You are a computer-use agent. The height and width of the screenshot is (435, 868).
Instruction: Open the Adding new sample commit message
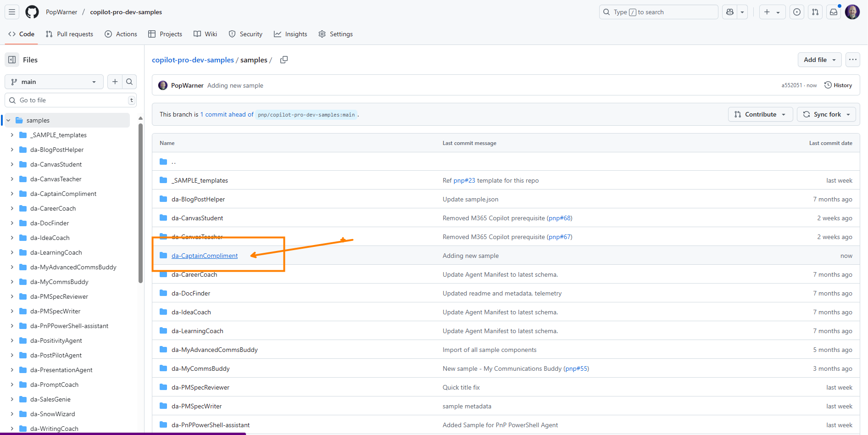tap(235, 85)
